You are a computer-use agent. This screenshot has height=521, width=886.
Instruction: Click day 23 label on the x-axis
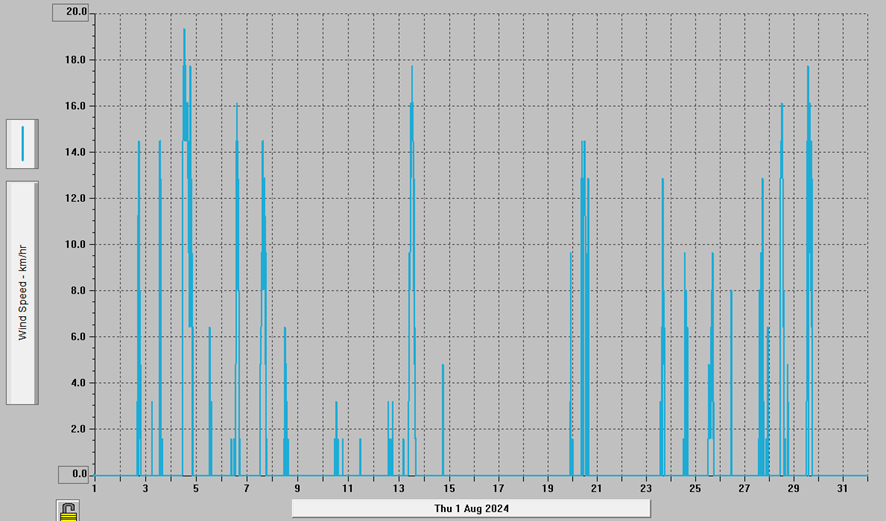[x=646, y=489]
